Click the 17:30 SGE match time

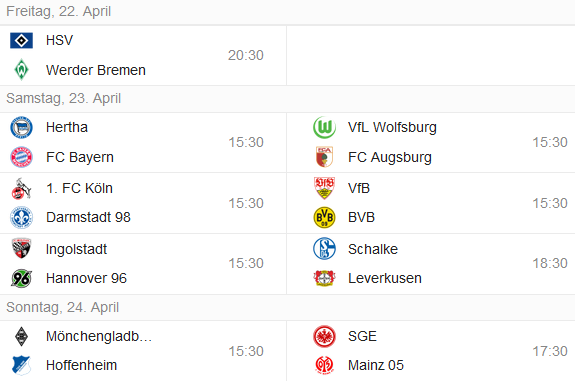tap(550, 351)
